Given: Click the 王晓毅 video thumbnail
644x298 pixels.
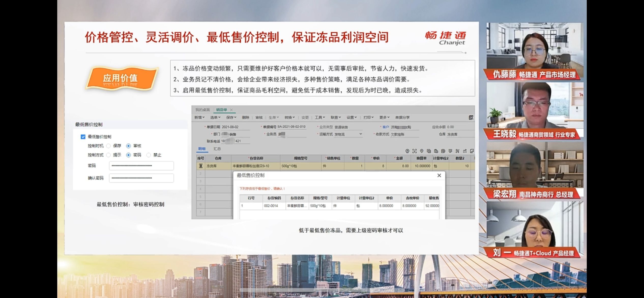Looking at the screenshot, I should pos(535,111).
